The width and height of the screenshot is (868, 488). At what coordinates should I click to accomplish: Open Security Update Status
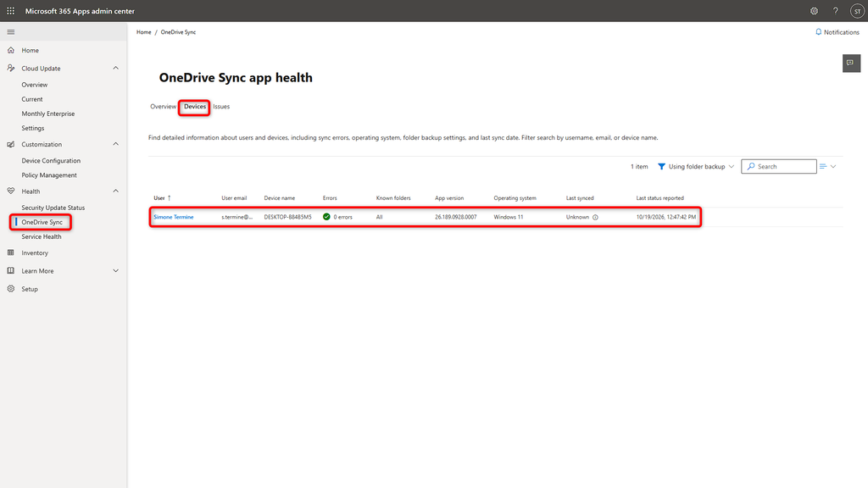53,208
